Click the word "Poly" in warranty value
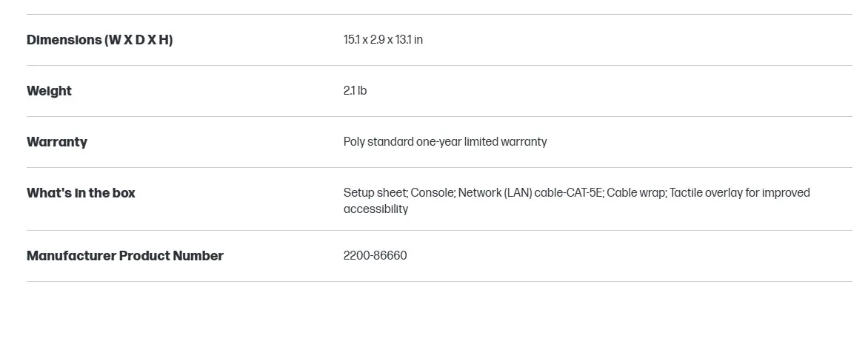Screen dimensions: 868x355 [354, 142]
